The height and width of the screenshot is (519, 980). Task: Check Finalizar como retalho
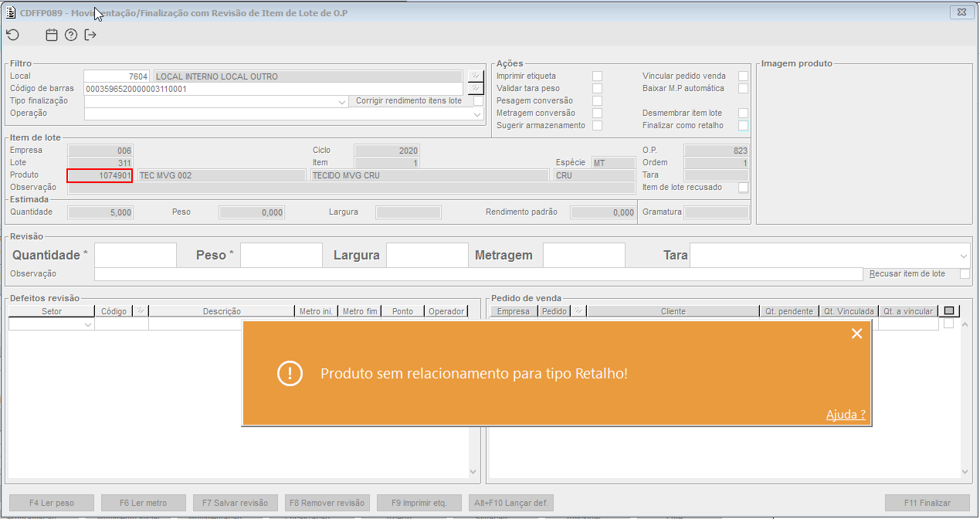tap(743, 125)
